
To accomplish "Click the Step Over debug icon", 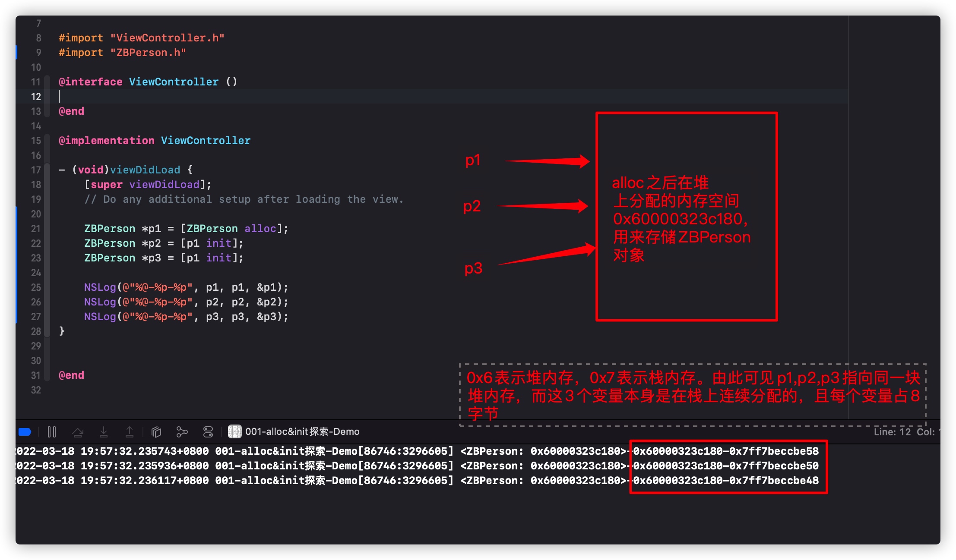I will (78, 432).
